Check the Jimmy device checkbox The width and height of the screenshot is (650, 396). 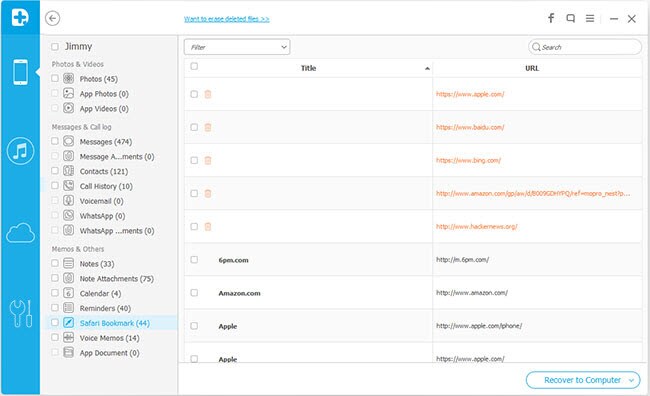[x=55, y=46]
